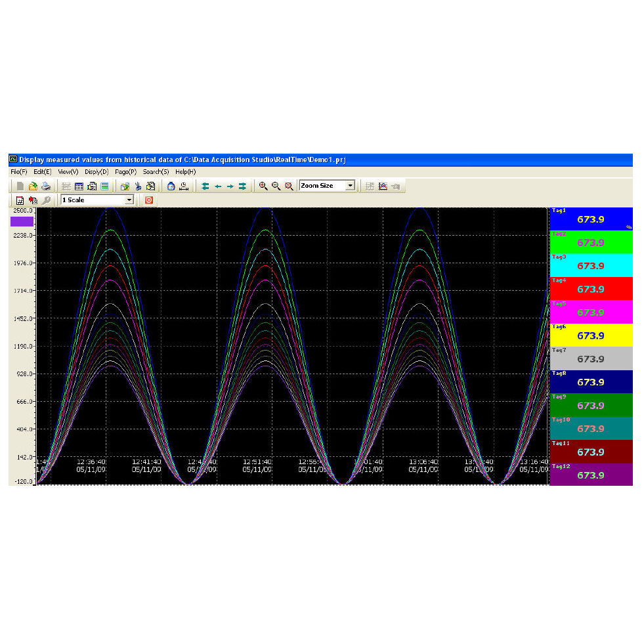Select the Tag5 magenta legend entry
This screenshot has width=644, height=644.
coord(590,312)
